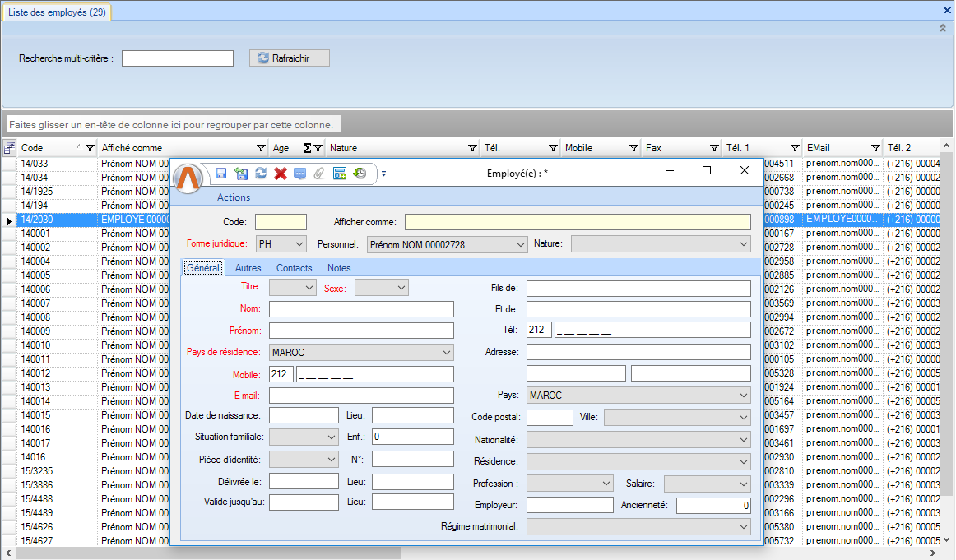Click the orange application logo button
The image size is (956, 560).
click(188, 178)
